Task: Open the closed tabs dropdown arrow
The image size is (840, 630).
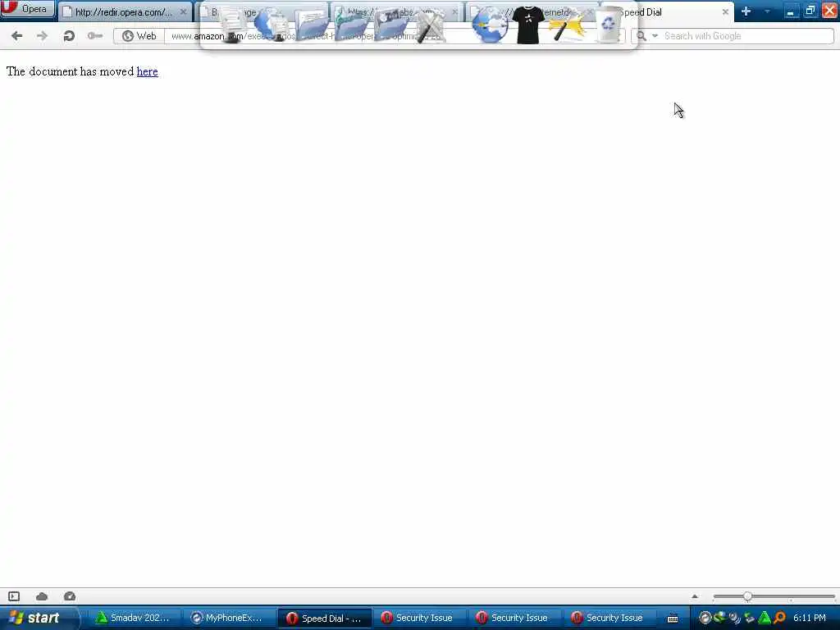Action: point(767,11)
